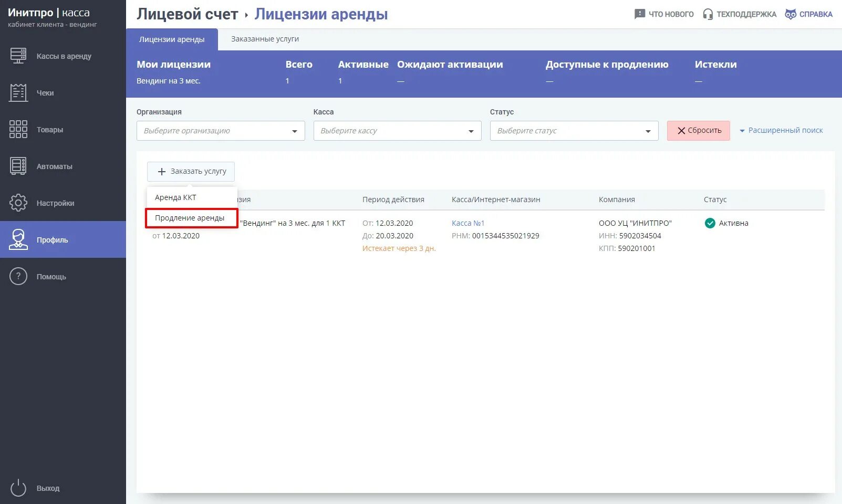Click the Выход power icon
842x504 pixels.
tap(18, 488)
